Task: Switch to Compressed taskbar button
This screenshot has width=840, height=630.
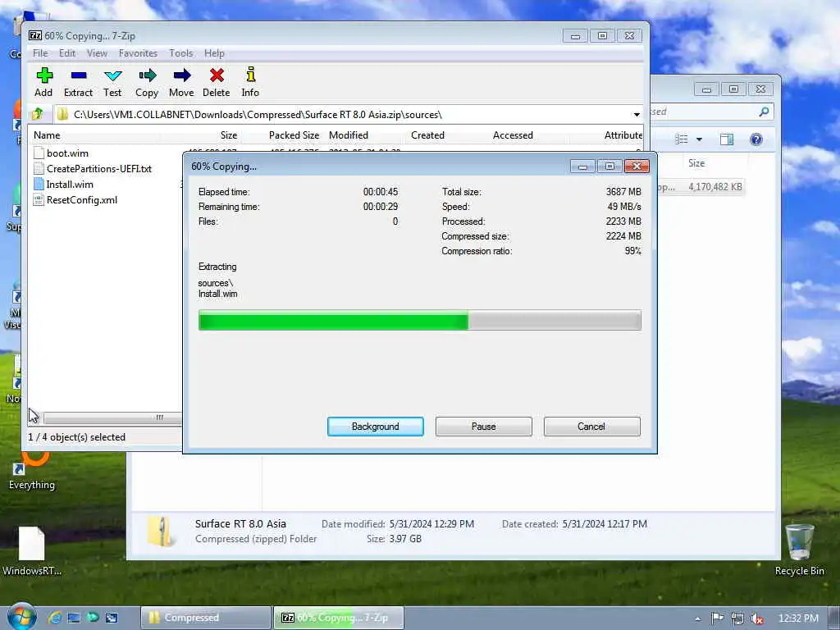Action: 206,618
